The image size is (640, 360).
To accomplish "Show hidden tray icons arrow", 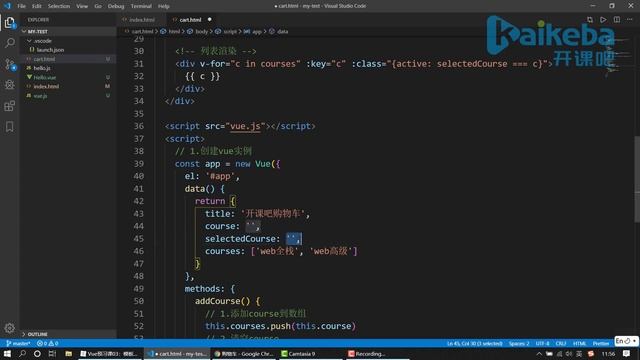I will pos(539,354).
